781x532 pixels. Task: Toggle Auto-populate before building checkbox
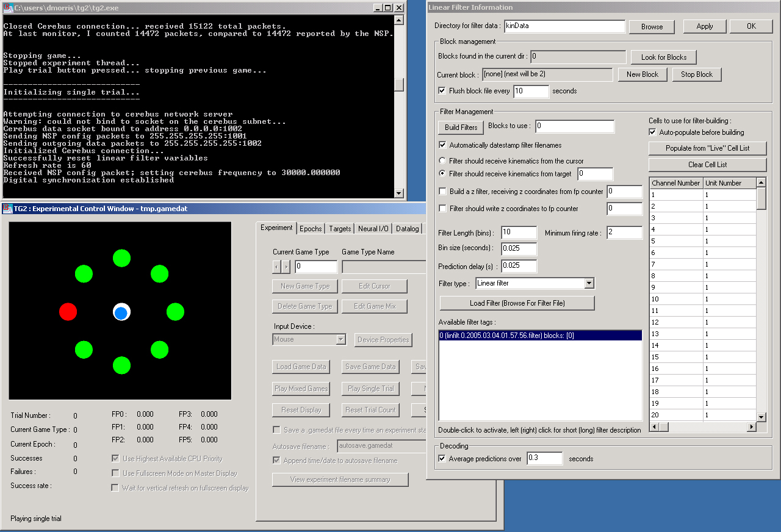pyautogui.click(x=652, y=132)
